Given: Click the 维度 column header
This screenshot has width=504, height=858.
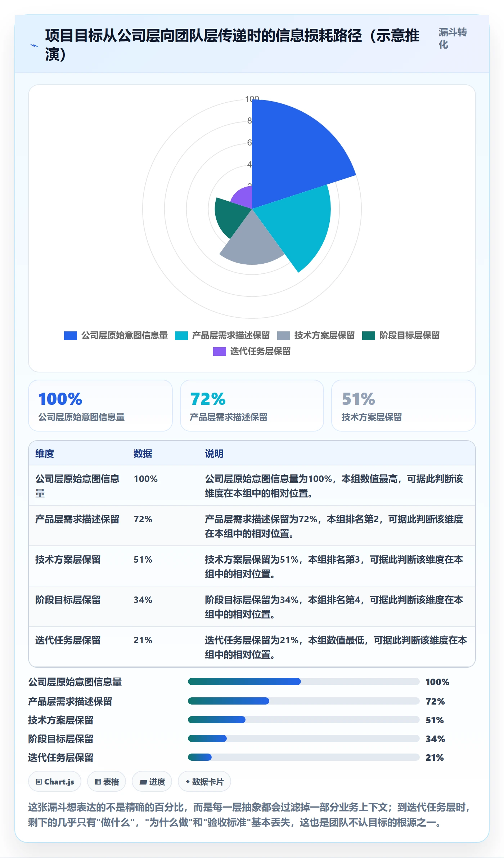Looking at the screenshot, I should (45, 453).
